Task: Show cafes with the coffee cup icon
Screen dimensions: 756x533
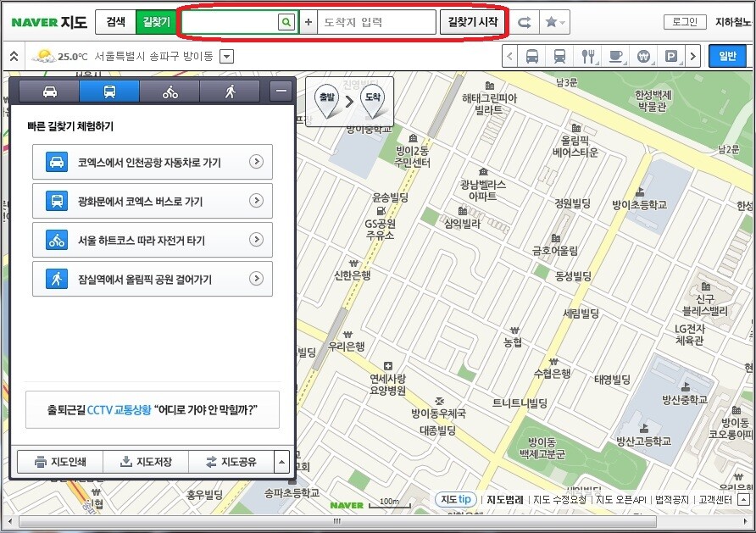Action: [616, 57]
